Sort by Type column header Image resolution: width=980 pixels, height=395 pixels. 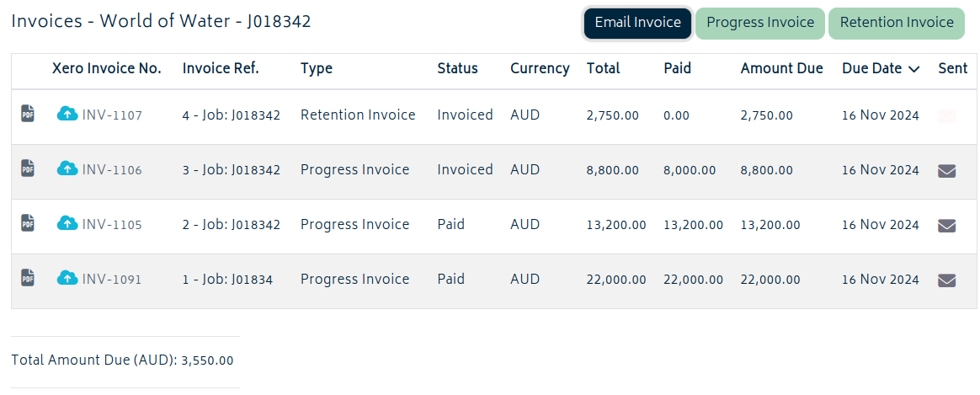click(x=317, y=69)
